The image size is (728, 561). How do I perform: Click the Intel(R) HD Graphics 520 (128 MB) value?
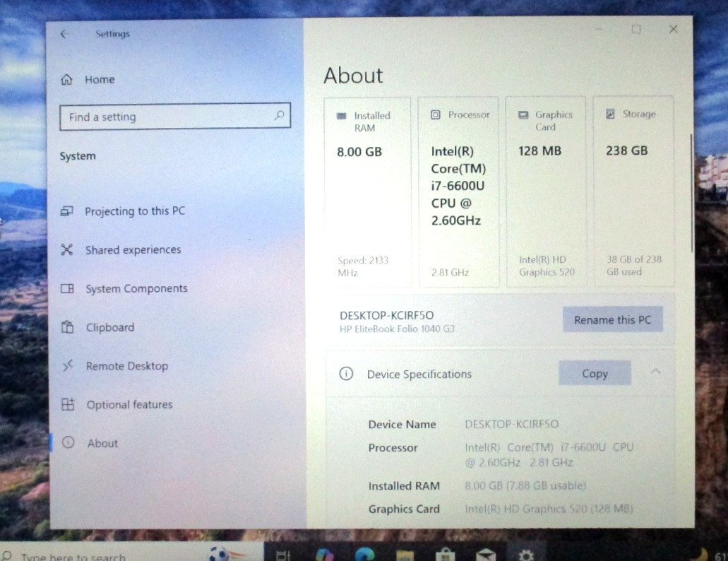click(549, 509)
